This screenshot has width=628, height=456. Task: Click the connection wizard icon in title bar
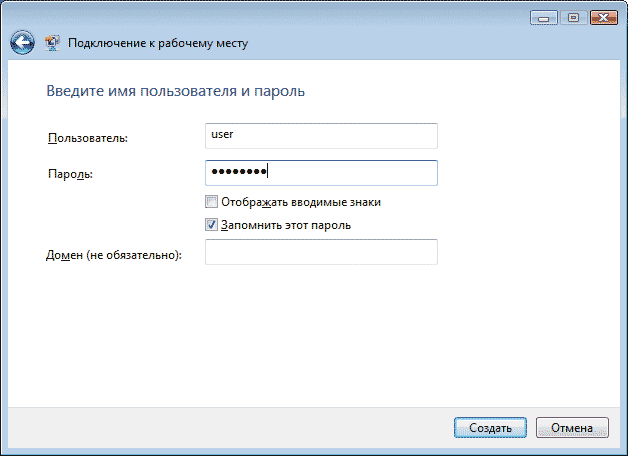(53, 43)
